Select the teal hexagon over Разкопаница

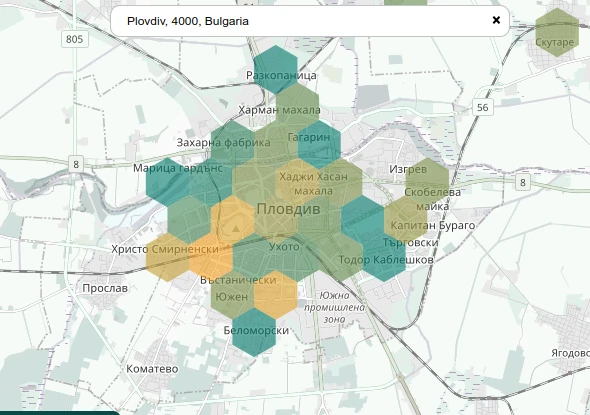[275, 69]
